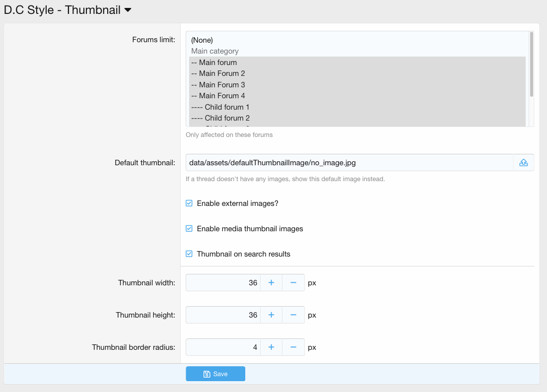
Task: Decrease Thumbnail border radius with minus
Action: [x=293, y=347]
